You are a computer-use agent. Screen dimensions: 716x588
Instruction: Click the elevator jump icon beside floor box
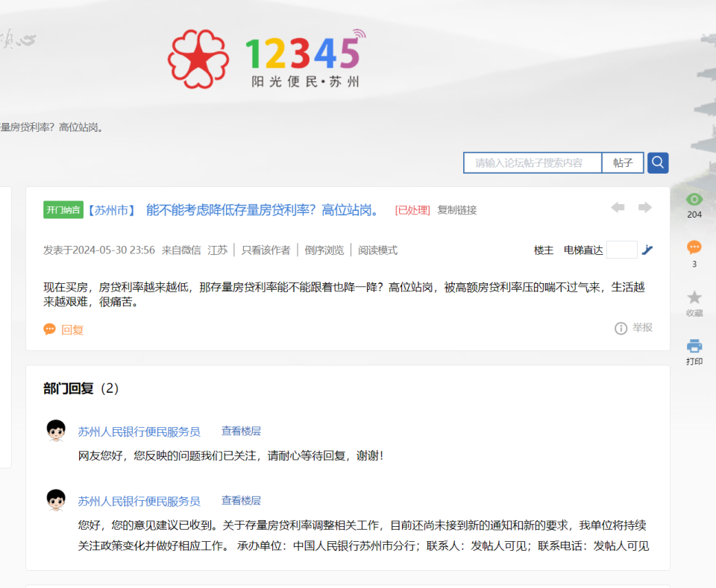click(x=647, y=250)
